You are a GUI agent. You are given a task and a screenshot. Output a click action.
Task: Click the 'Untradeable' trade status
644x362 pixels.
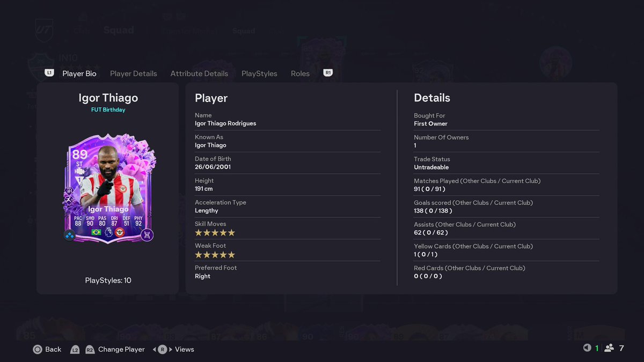(x=431, y=167)
